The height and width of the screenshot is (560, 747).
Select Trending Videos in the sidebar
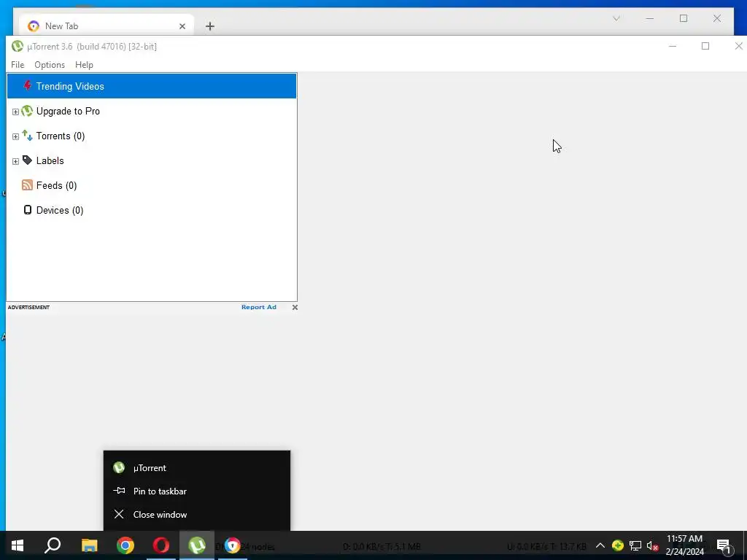click(152, 86)
